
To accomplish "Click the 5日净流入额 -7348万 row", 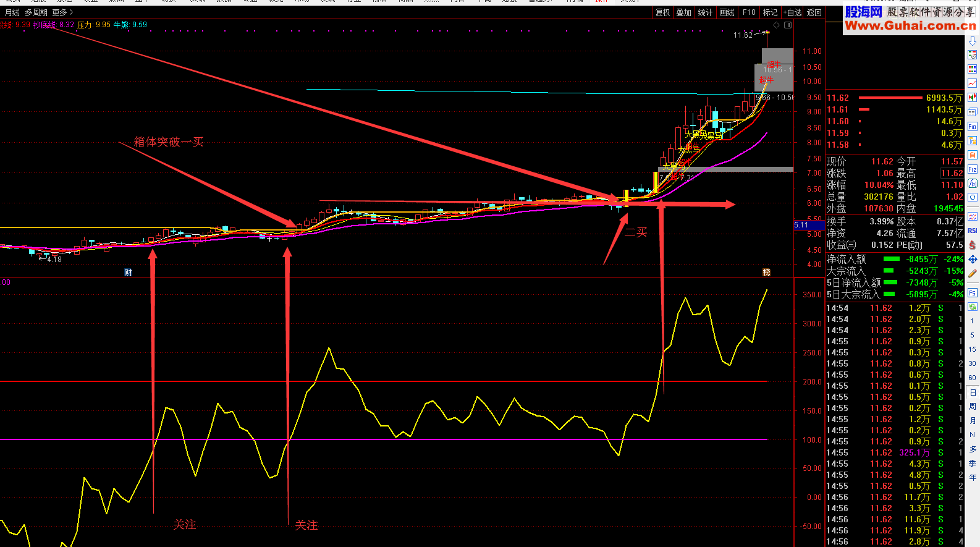I will click(x=895, y=283).
